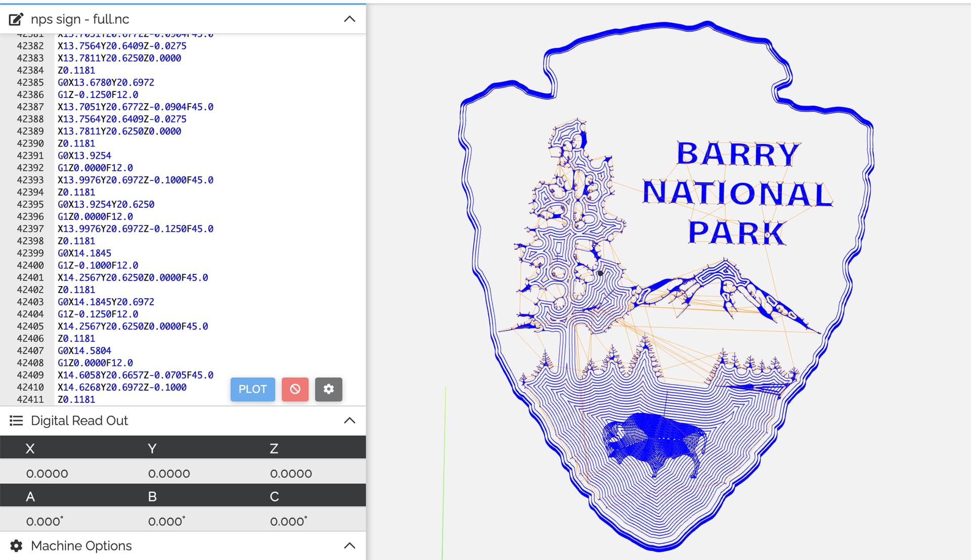Viewport: 971px width, 560px height.
Task: Click code line 42392 G1Z0.0000F12.0
Action: (95, 168)
